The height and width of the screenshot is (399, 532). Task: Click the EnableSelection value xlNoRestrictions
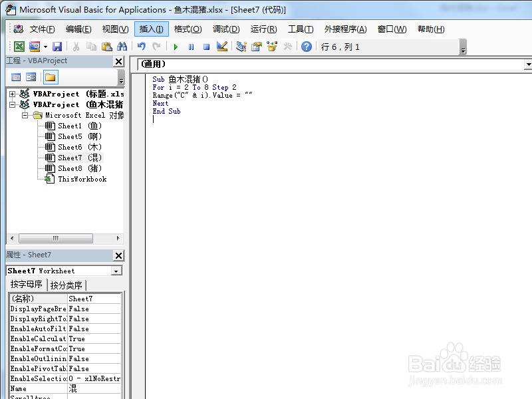pyautogui.click(x=94, y=378)
